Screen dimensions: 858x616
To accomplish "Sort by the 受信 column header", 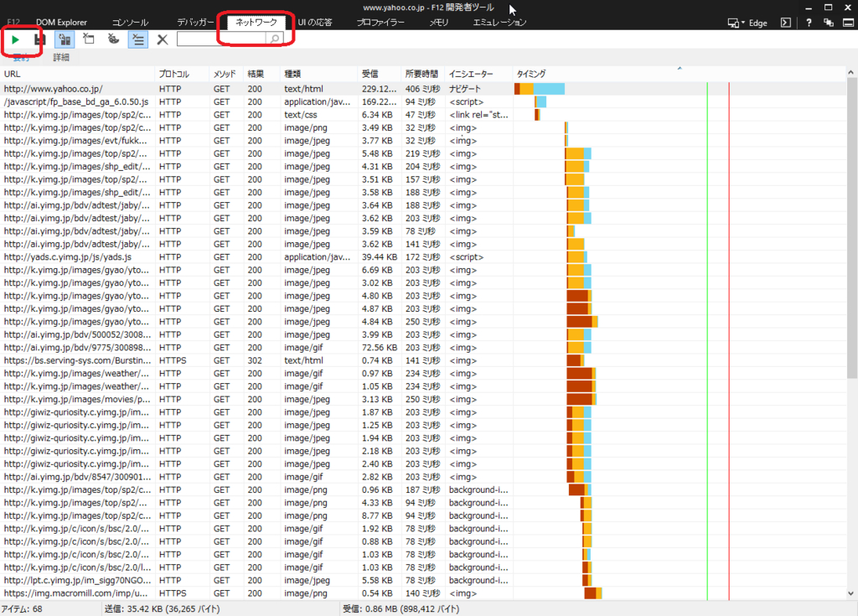I will pos(380,74).
